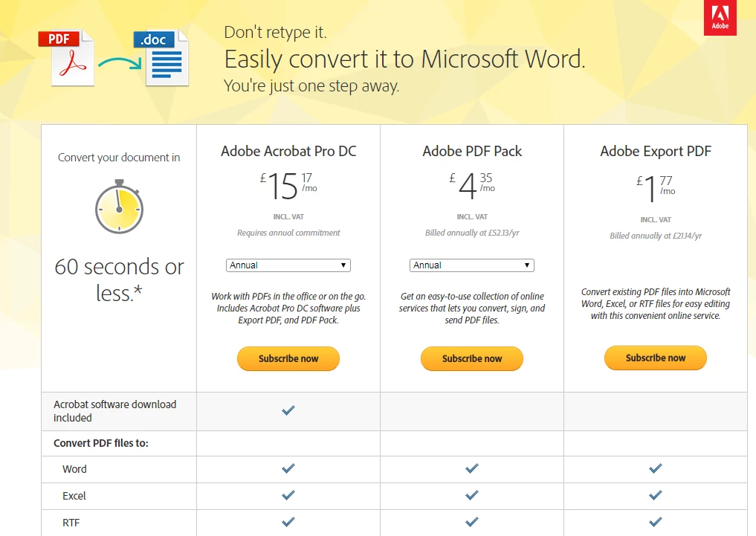
Task: Click Acrobat Pro DC description paragraph
Action: pyautogui.click(x=288, y=309)
